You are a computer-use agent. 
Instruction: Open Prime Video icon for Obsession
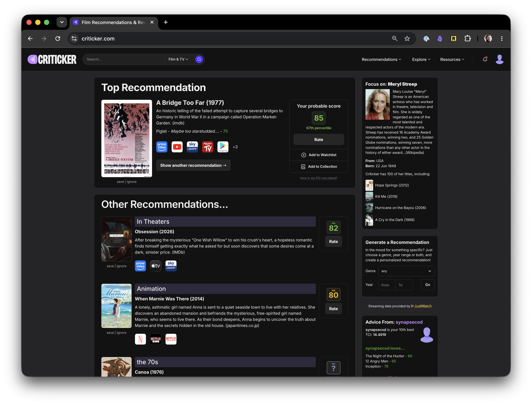tap(140, 266)
